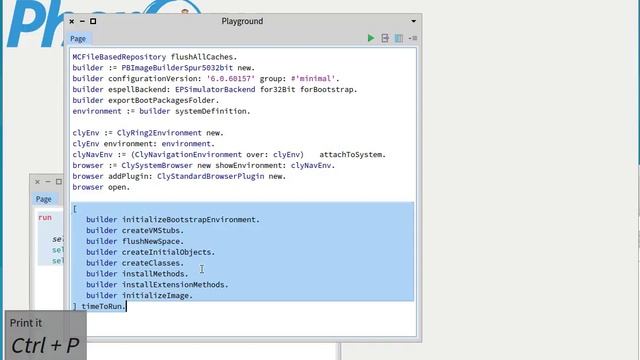This screenshot has height=360, width=640.
Task: Click the symbol #'minimal' in code
Action: (313, 78)
